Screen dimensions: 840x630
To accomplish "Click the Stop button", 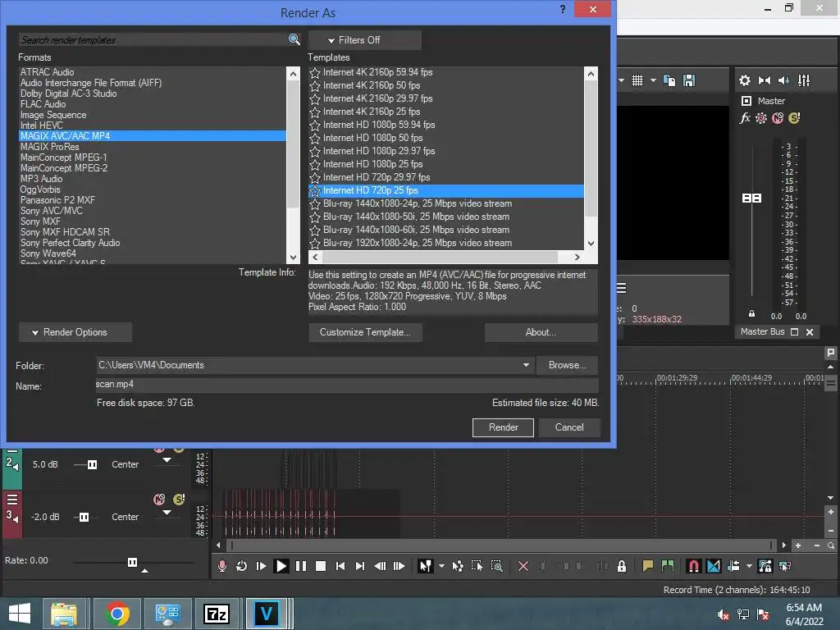I will tap(321, 566).
